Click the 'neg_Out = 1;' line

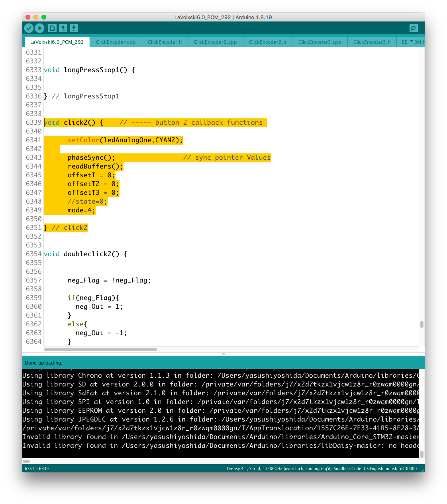click(x=99, y=306)
